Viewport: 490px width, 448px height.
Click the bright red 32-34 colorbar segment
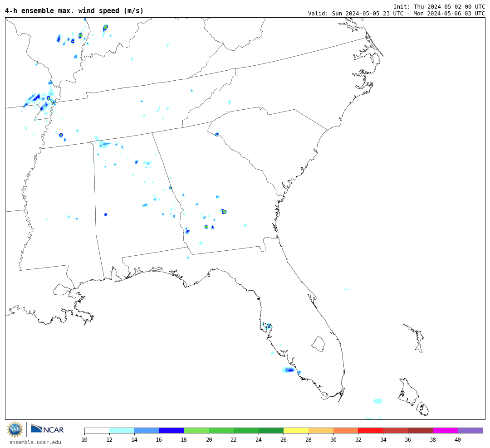pyautogui.click(x=371, y=431)
